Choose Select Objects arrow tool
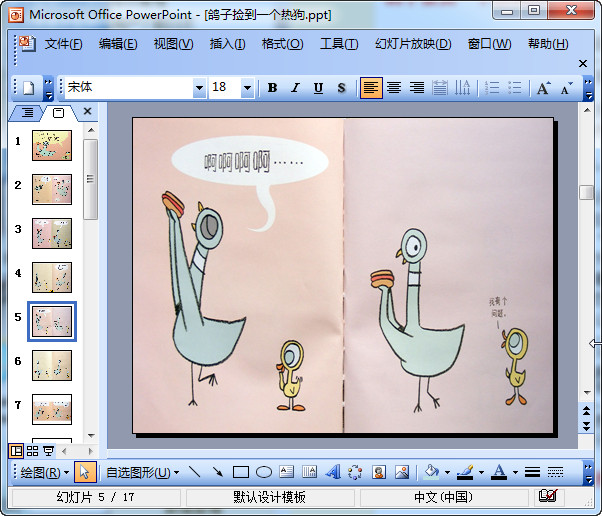602x516 pixels. point(85,472)
